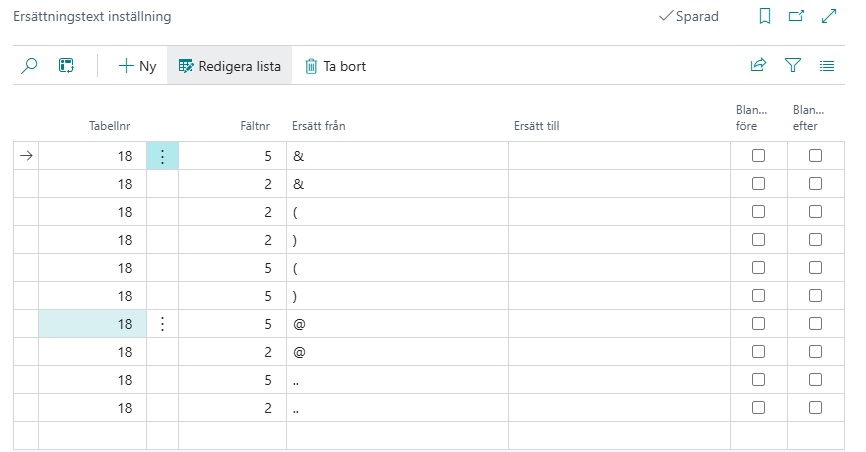The width and height of the screenshot is (866, 452).
Task: Click the 'Ta bort' delete button
Action: pos(335,66)
